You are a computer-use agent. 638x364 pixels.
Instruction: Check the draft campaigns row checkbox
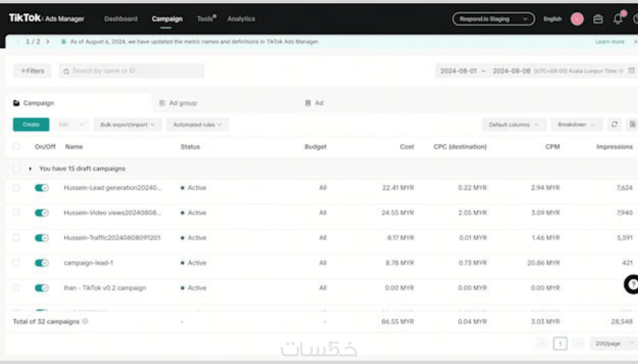point(16,168)
